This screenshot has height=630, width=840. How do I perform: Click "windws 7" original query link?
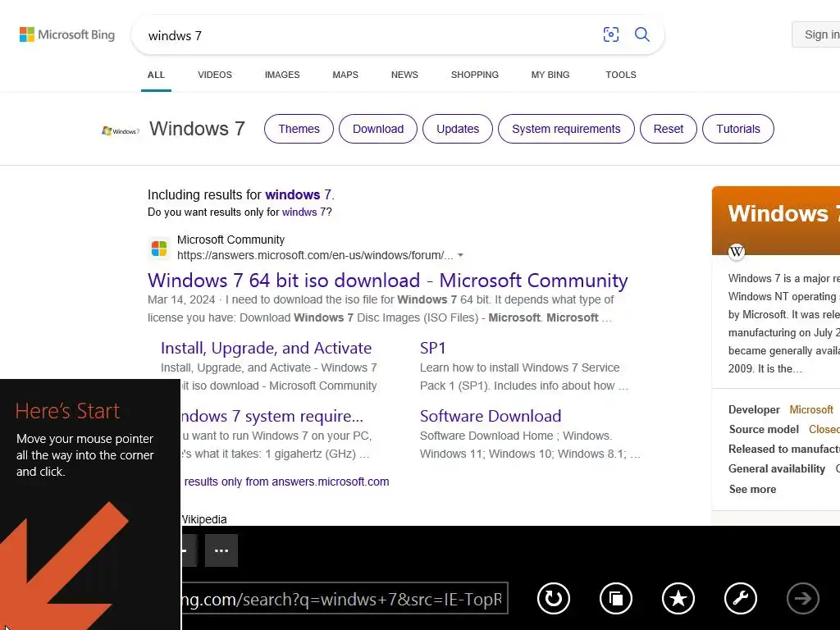304,212
